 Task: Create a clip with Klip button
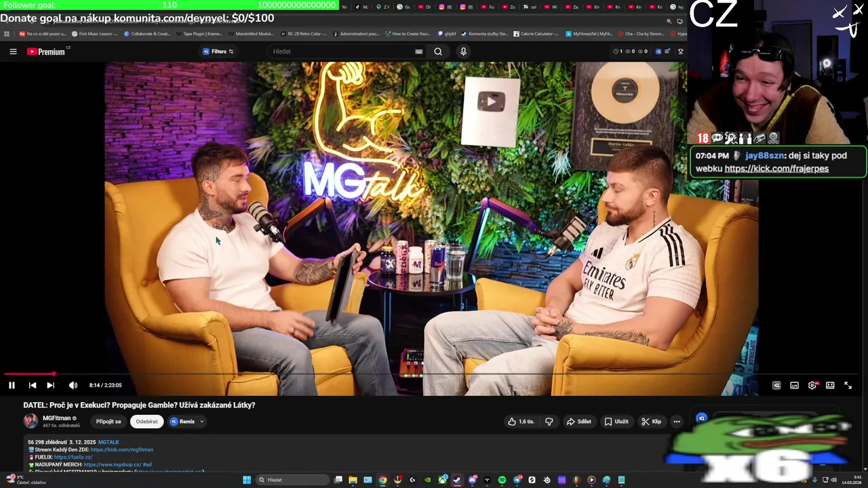click(x=651, y=422)
